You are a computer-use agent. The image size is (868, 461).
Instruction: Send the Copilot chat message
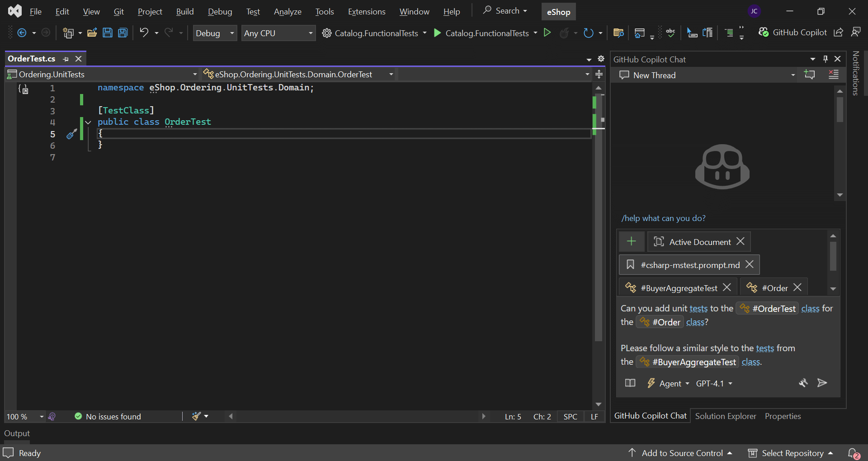point(822,383)
